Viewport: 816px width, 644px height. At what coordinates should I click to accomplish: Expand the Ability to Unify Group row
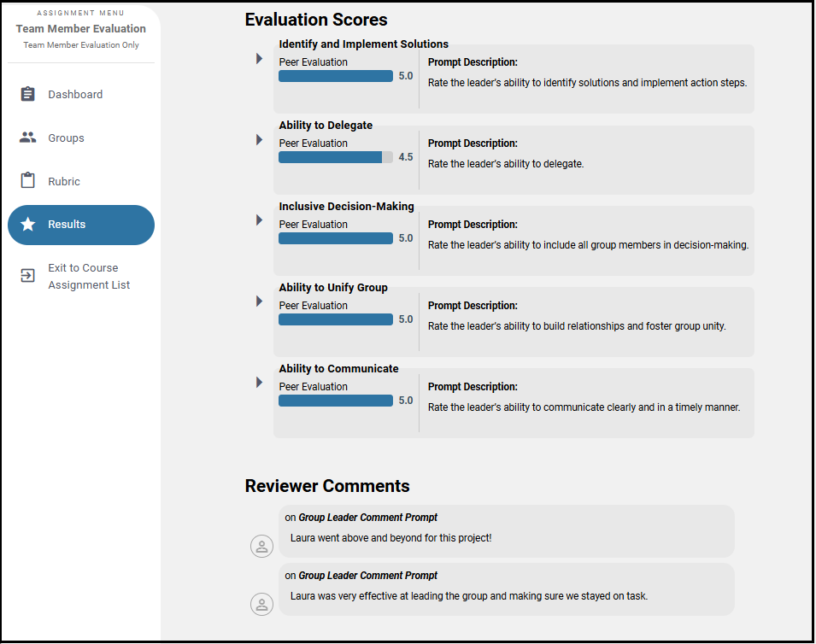[259, 302]
